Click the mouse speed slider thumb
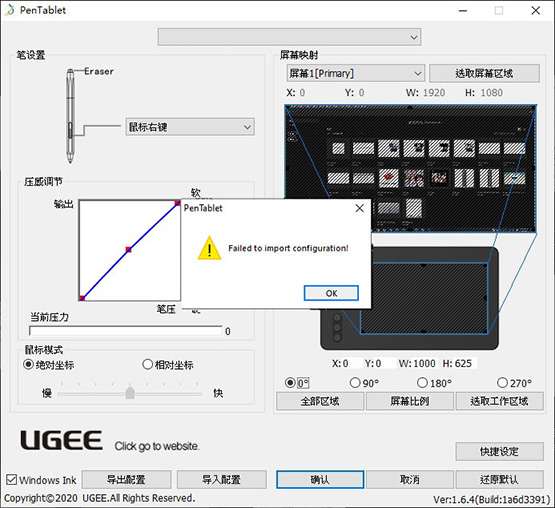The width and height of the screenshot is (555, 508). [130, 393]
